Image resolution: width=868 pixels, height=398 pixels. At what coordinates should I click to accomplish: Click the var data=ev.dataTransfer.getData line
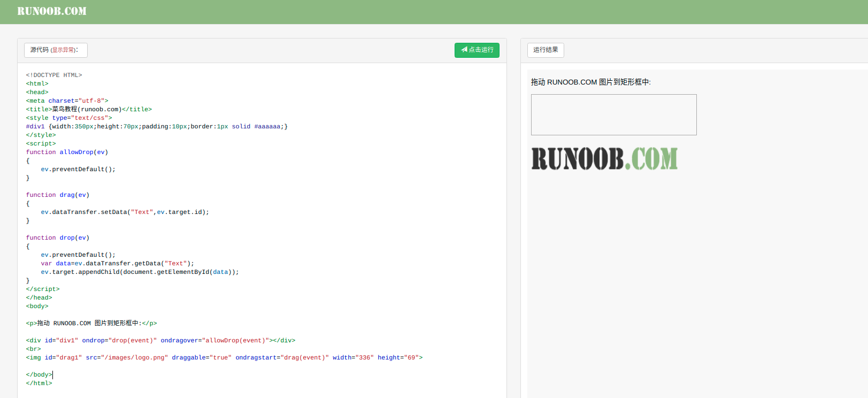coord(118,263)
